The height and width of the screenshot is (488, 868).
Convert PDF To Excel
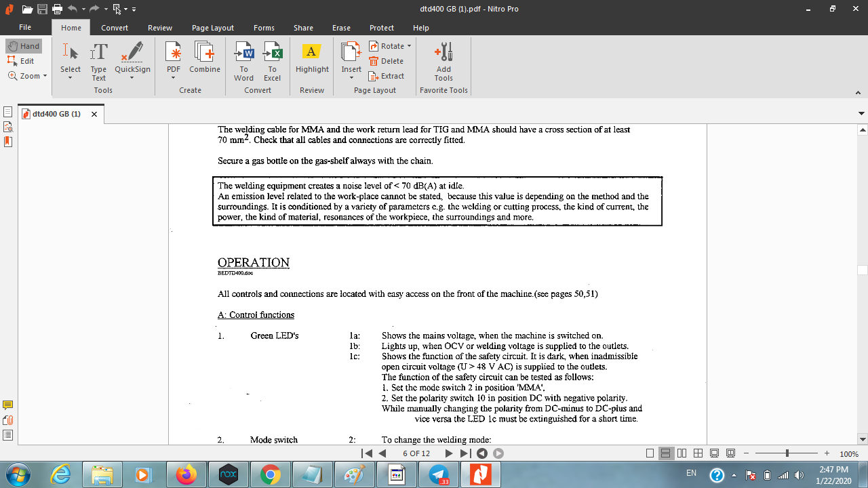coord(272,61)
